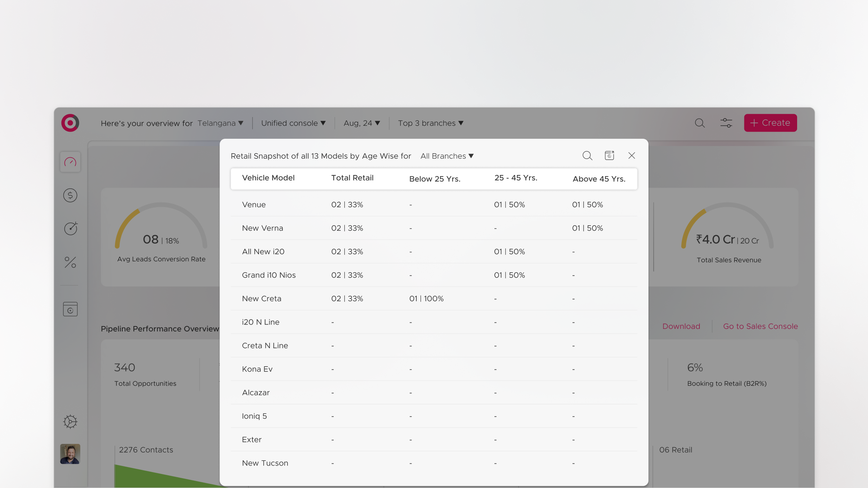Open the calendar record sidebar icon
This screenshot has width=868, height=488.
coord(70,309)
